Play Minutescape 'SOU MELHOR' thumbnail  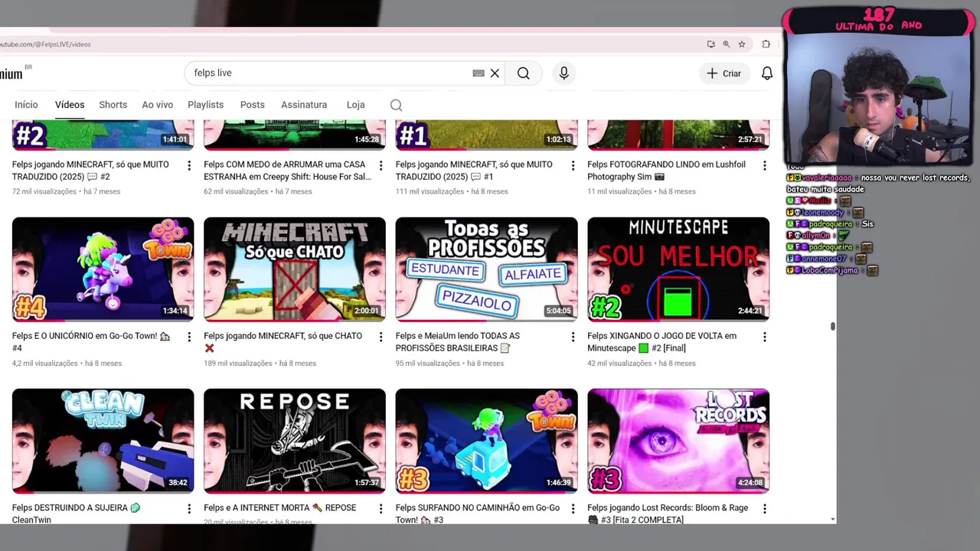point(678,269)
